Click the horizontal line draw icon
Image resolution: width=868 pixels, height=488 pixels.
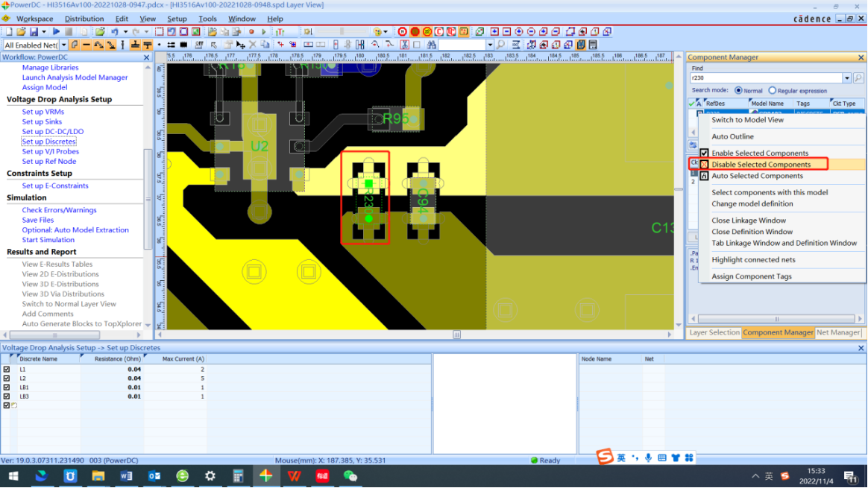(87, 45)
